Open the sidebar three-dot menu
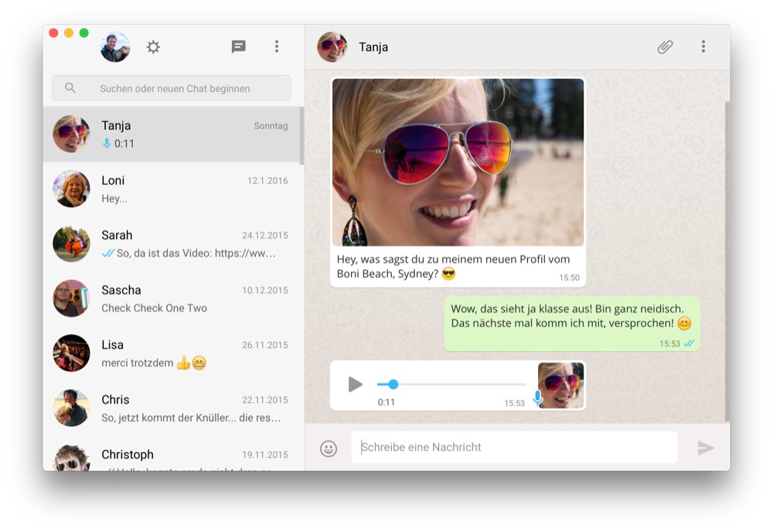The height and width of the screenshot is (532, 773). click(x=277, y=47)
